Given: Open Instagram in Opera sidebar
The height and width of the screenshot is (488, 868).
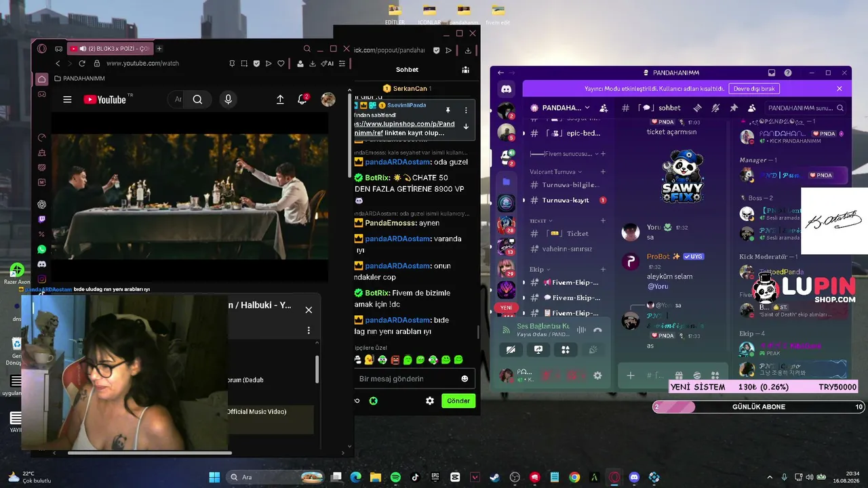Looking at the screenshot, I should click(42, 279).
